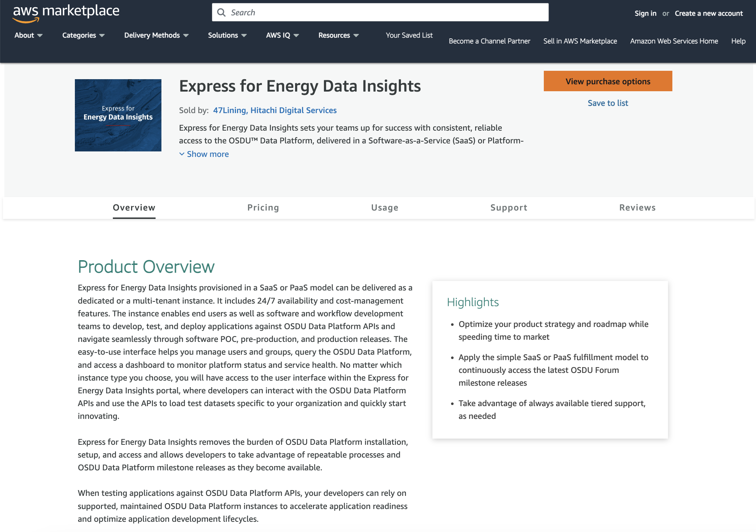Open the Resources dropdown menu
Viewport: 756px width, 532px height.
coord(339,35)
